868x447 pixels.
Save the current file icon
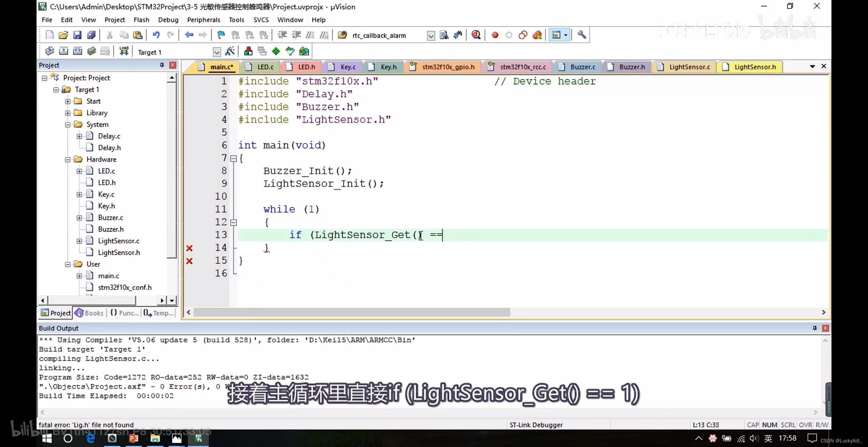[x=77, y=35]
